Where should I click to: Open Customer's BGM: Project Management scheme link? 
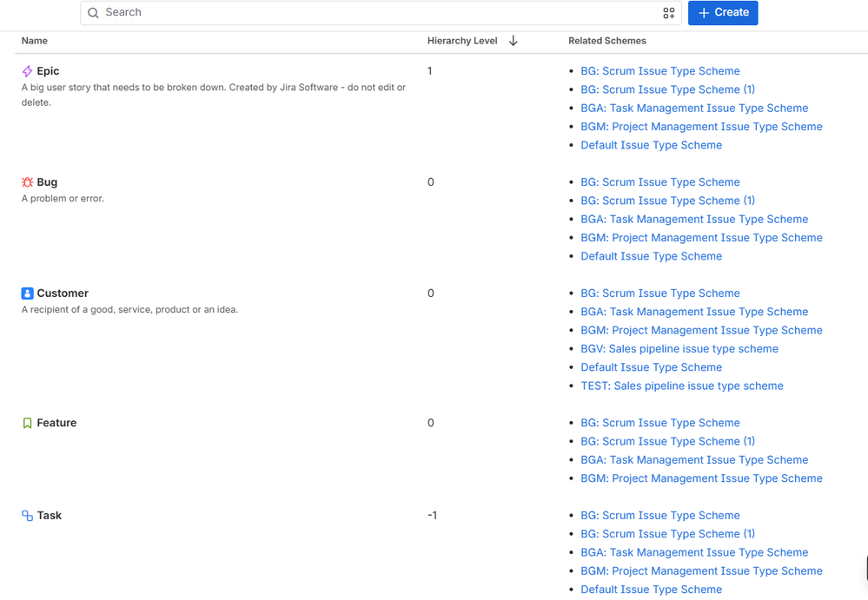tap(701, 330)
